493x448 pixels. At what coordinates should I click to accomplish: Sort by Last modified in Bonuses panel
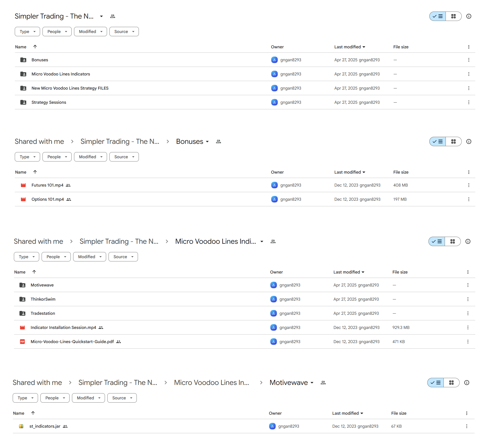350,172
